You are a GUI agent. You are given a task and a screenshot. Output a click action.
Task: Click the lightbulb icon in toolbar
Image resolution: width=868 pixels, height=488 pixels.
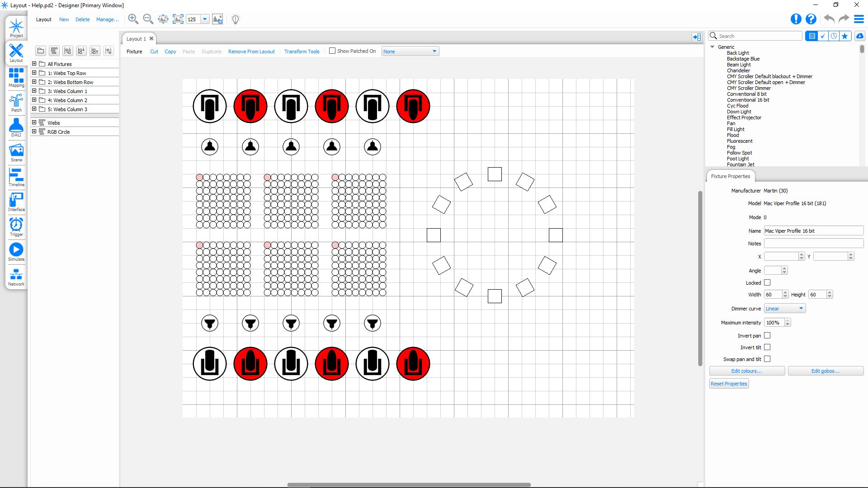[x=236, y=19]
